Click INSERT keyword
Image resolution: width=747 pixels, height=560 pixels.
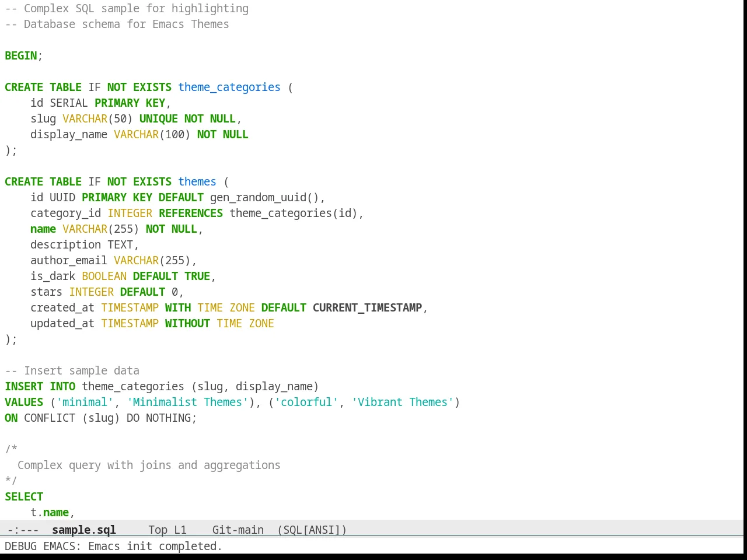pyautogui.click(x=24, y=386)
